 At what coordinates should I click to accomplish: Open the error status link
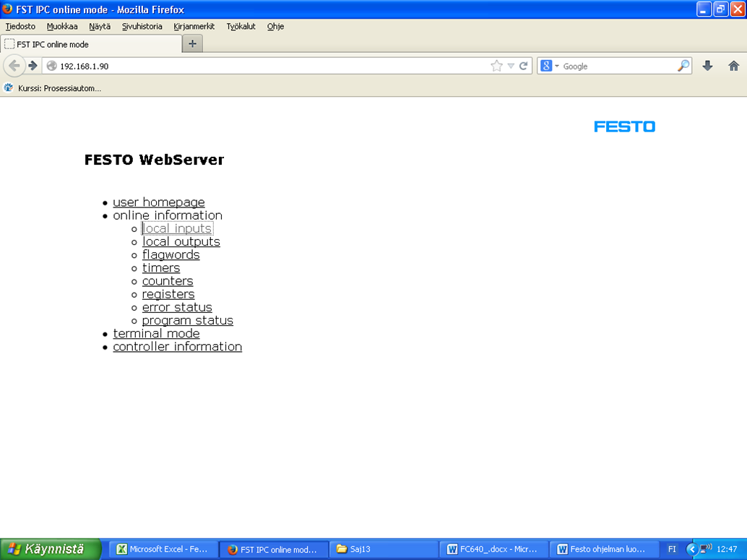coord(177,307)
